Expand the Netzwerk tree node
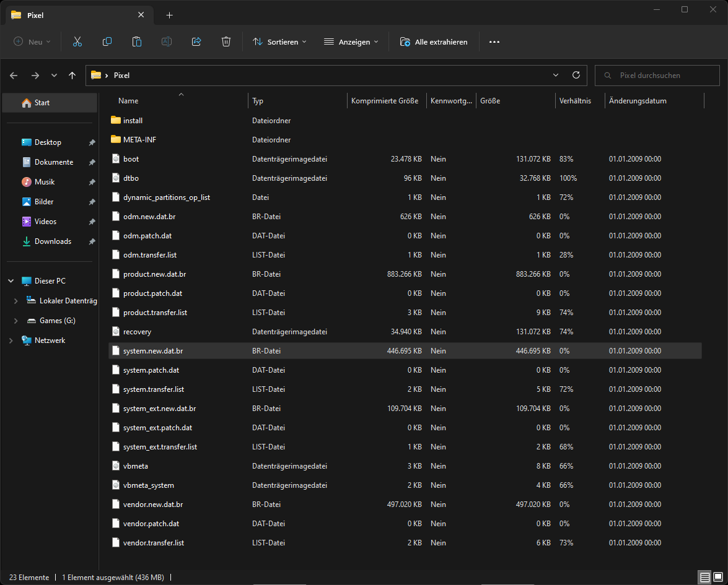This screenshot has width=728, height=585. (11, 340)
